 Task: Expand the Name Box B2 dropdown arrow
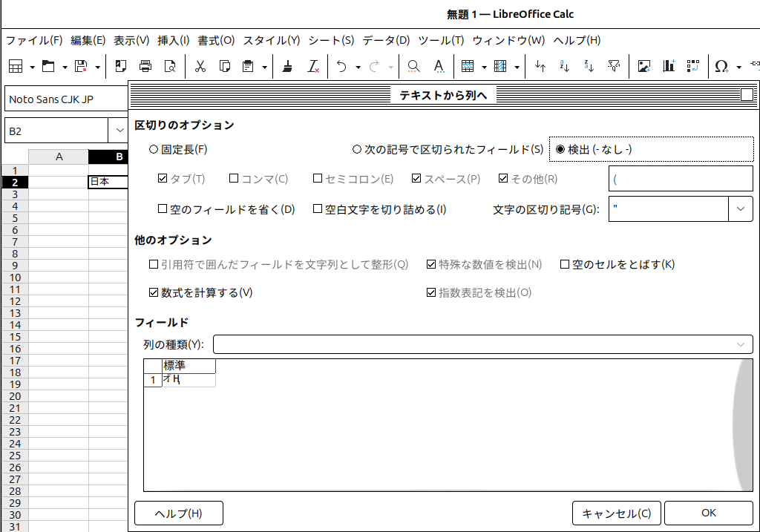point(119,131)
